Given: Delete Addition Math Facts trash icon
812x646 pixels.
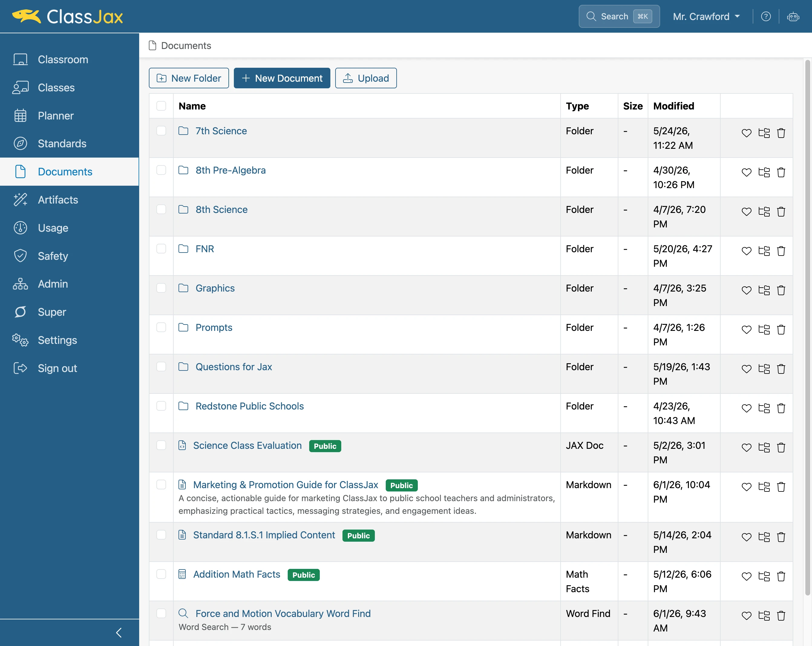Looking at the screenshot, I should pyautogui.click(x=781, y=576).
